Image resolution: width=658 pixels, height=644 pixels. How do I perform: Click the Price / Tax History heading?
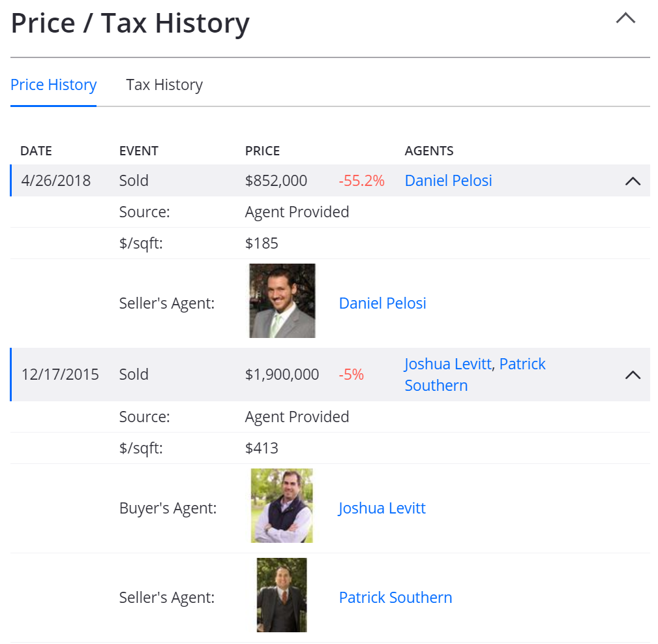[x=130, y=23]
